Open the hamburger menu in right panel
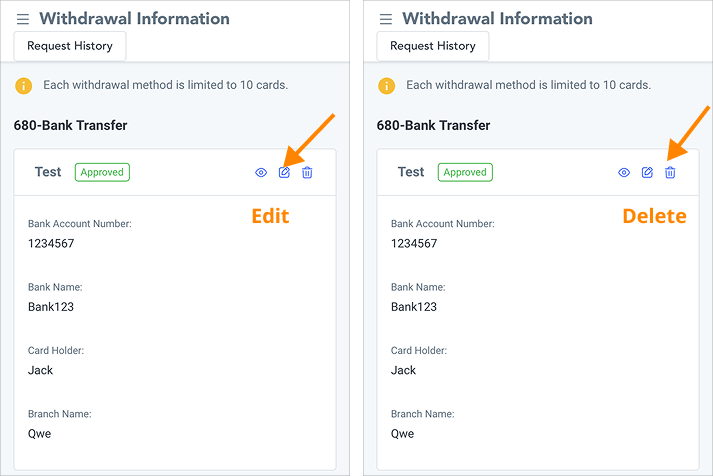Viewport: 713px width, 476px height. pos(386,19)
